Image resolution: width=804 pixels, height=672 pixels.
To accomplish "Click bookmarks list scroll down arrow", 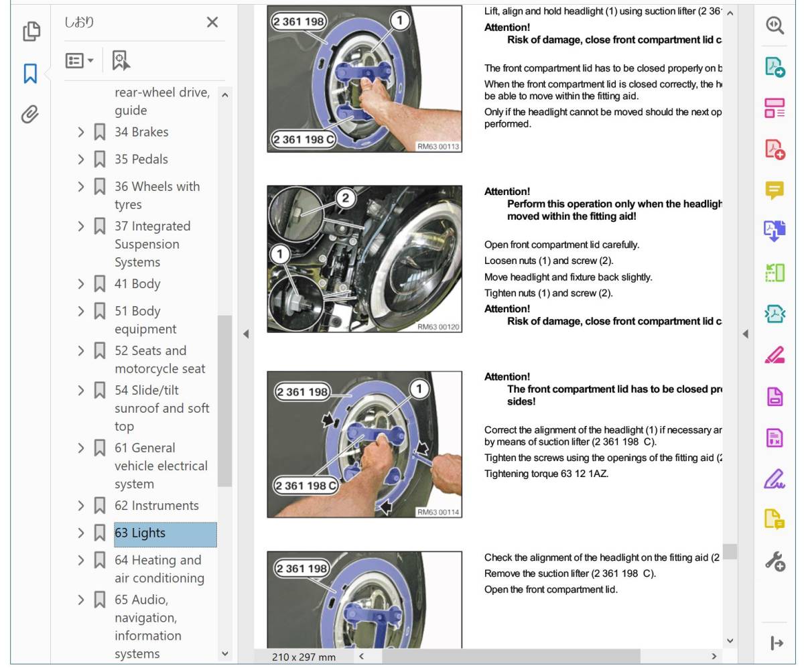I will [x=224, y=653].
